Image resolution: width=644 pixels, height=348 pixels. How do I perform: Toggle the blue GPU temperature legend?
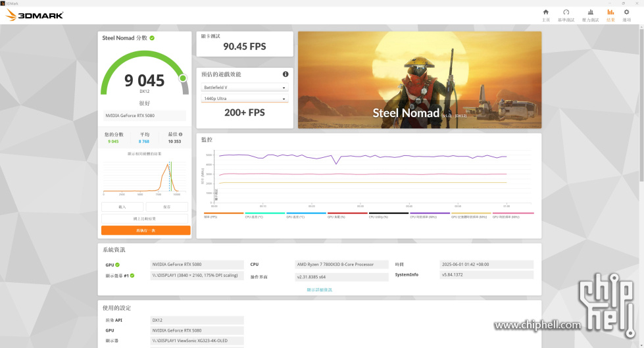[x=306, y=215]
